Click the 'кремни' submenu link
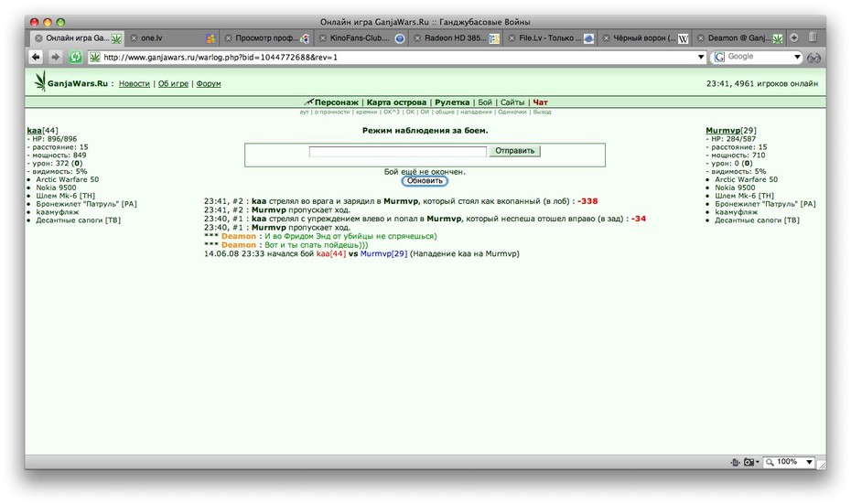 pyautogui.click(x=366, y=112)
